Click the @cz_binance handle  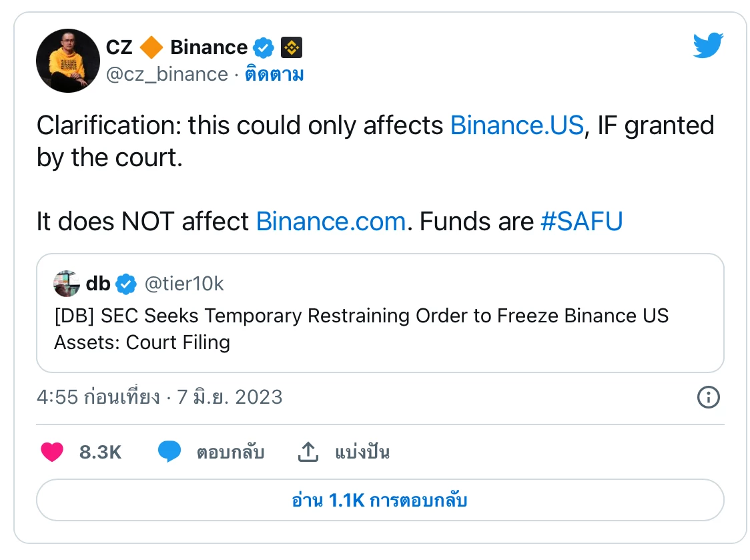[166, 75]
